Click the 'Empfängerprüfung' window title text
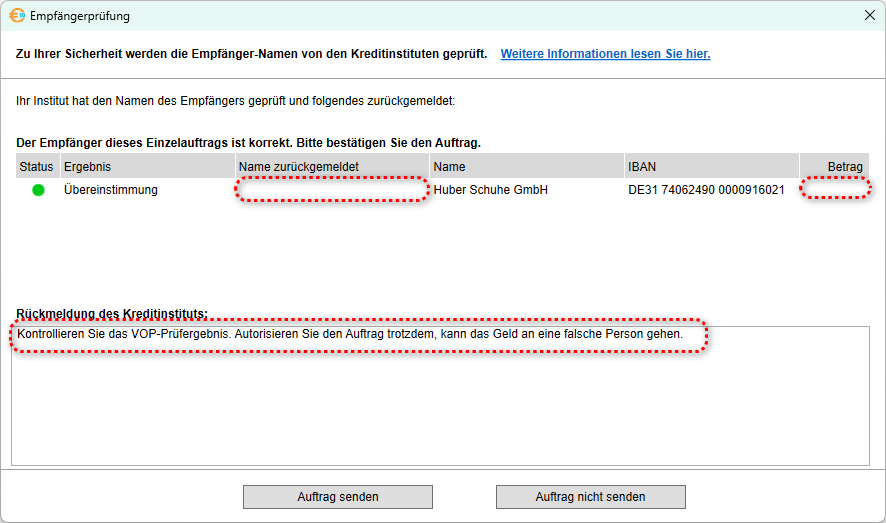Viewport: 886px width, 523px height. click(80, 16)
